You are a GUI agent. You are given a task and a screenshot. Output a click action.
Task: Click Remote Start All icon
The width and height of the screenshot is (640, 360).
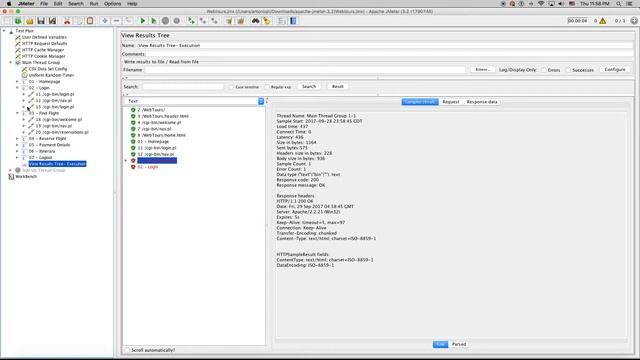click(x=191, y=21)
